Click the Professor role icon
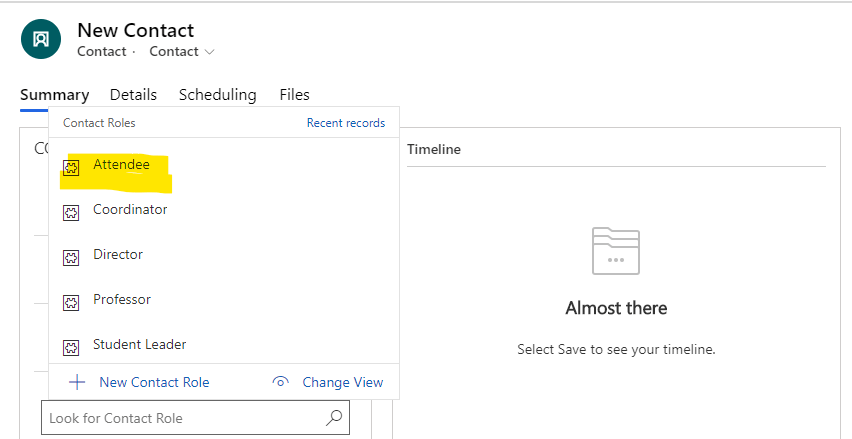Screen dimensions: 852x439 [71, 302]
